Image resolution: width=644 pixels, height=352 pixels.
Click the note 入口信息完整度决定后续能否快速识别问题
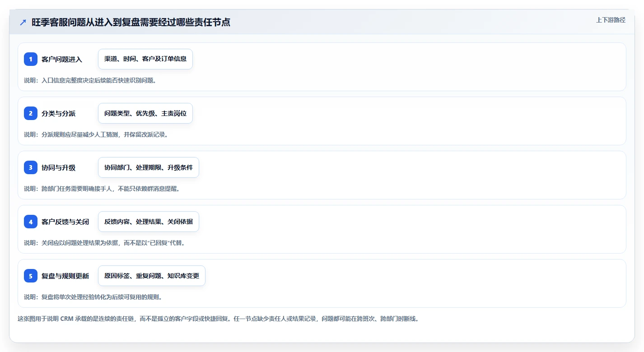(90, 80)
